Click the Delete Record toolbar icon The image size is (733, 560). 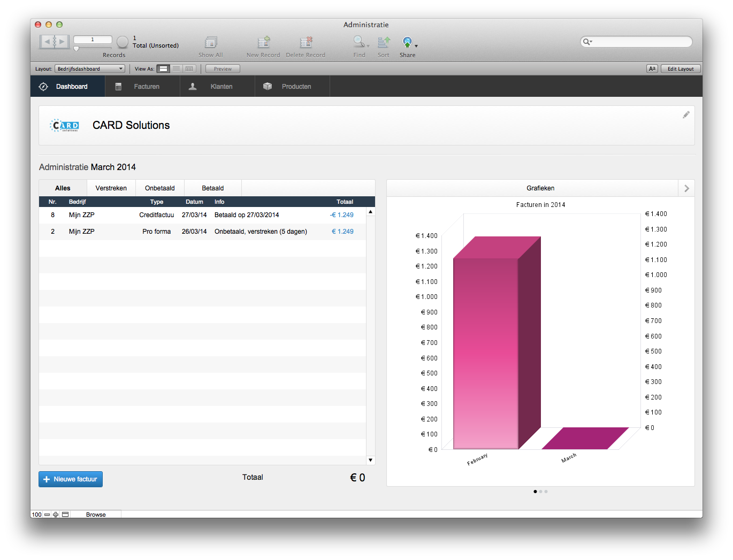coord(306,42)
